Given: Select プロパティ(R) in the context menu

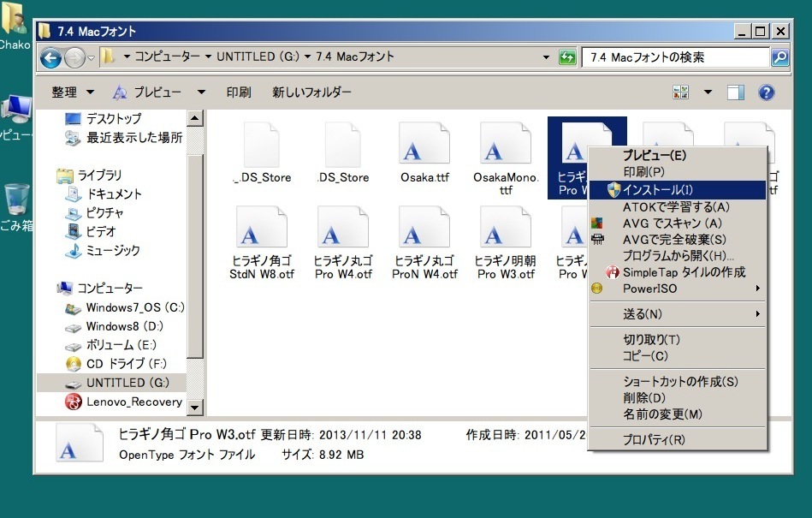Looking at the screenshot, I should coord(653,440).
